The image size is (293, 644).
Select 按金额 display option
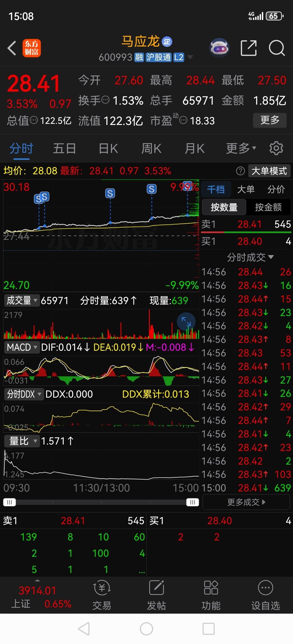(268, 207)
